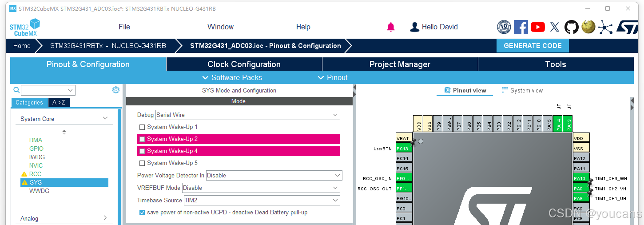Open the ST YouTube channel icon
The height and width of the screenshot is (225, 644).
pos(537,27)
